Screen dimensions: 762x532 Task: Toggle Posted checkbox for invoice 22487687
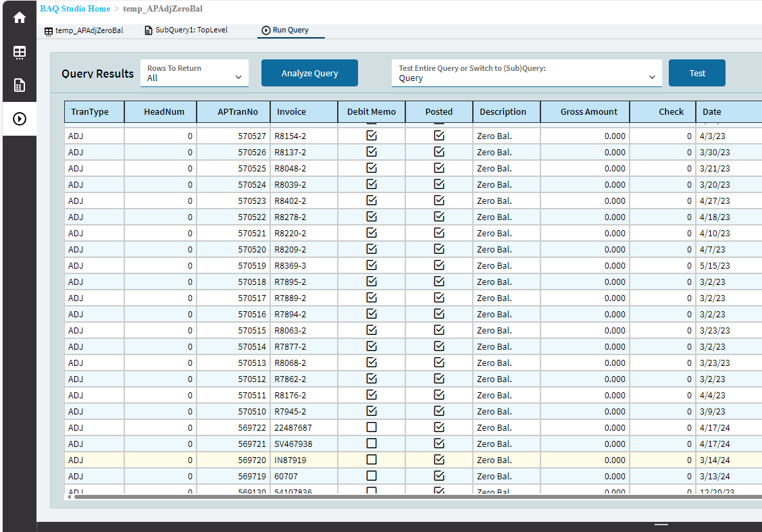point(439,427)
